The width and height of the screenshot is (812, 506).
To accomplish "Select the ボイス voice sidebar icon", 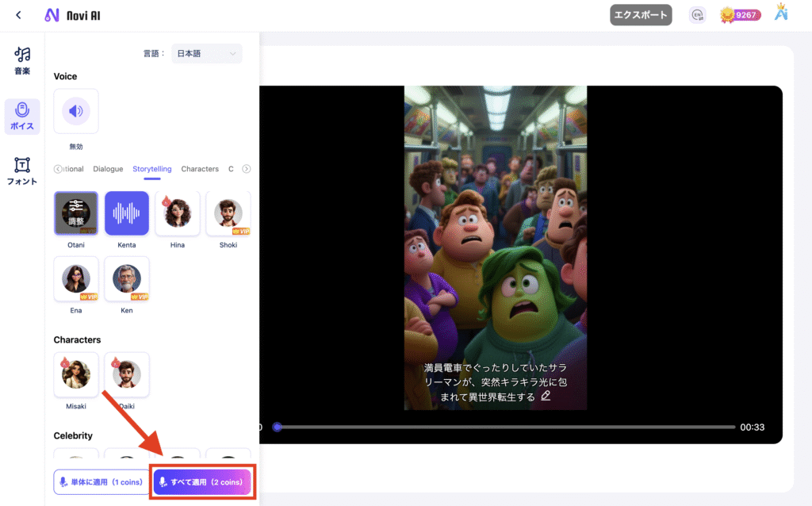I will click(x=22, y=117).
